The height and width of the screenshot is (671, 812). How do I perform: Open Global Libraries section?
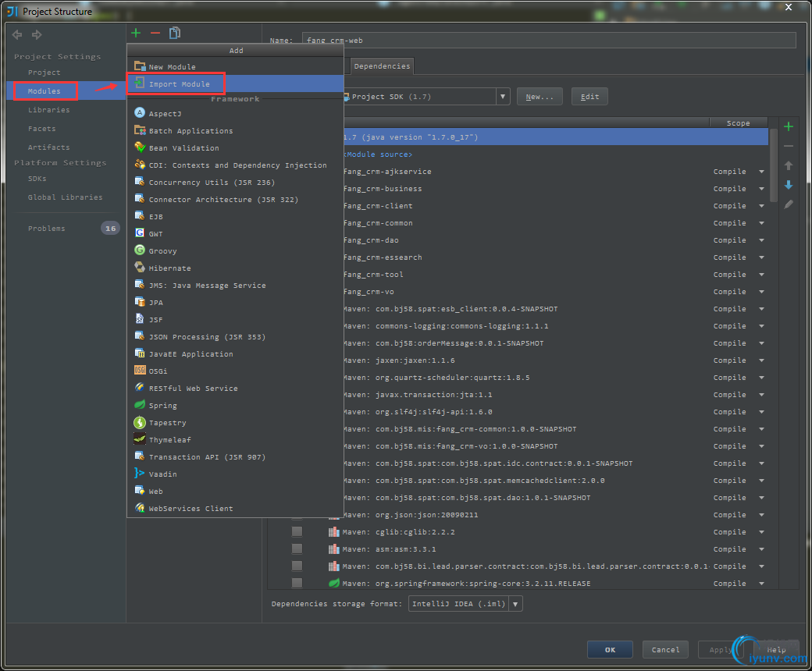tap(66, 197)
